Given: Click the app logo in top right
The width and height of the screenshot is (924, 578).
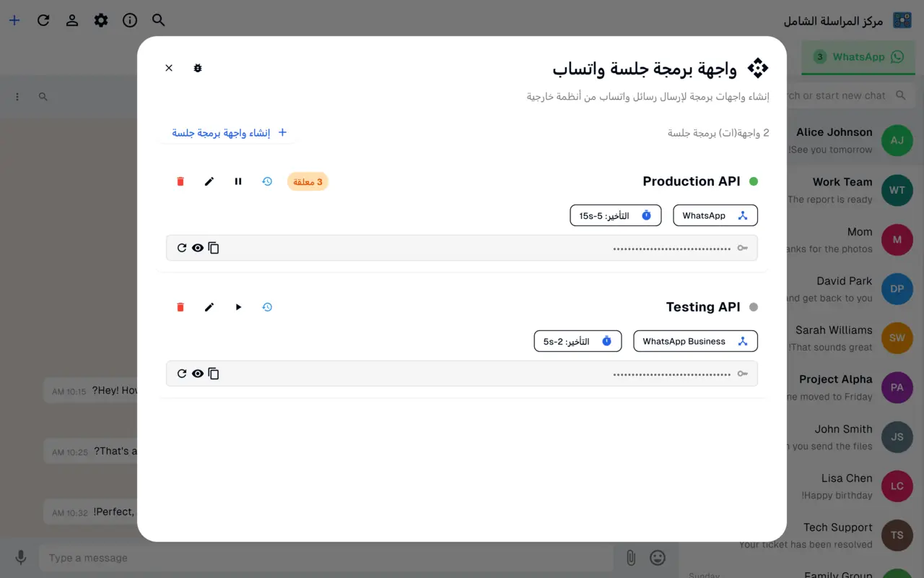Looking at the screenshot, I should (902, 20).
